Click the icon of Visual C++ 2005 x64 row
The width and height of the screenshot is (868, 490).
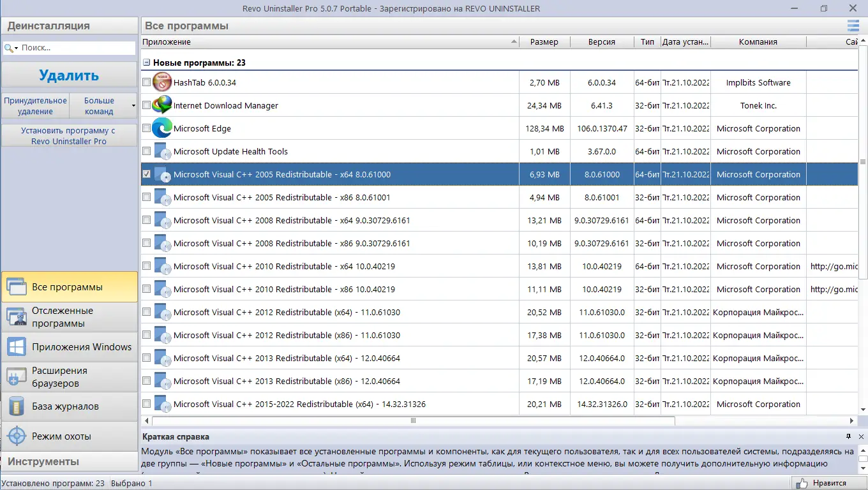pyautogui.click(x=163, y=174)
